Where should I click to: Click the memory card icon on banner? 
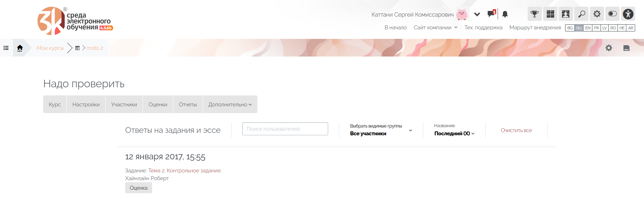626,48
